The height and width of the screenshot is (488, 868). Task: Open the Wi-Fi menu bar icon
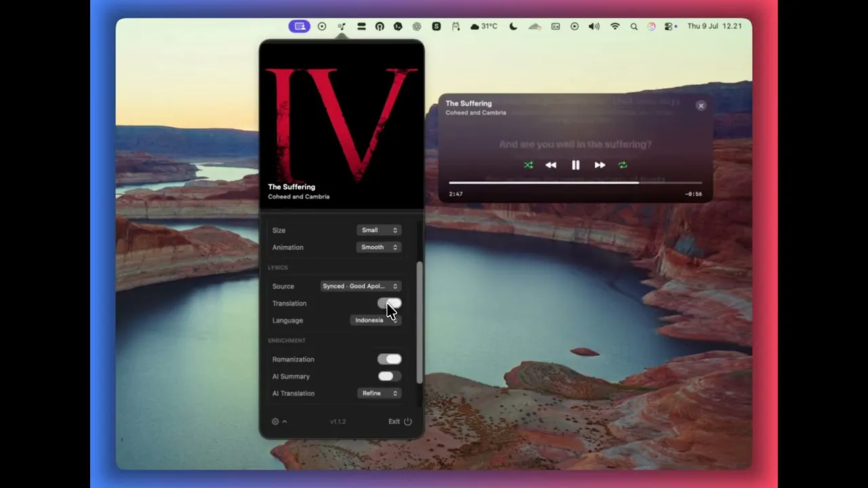[615, 26]
